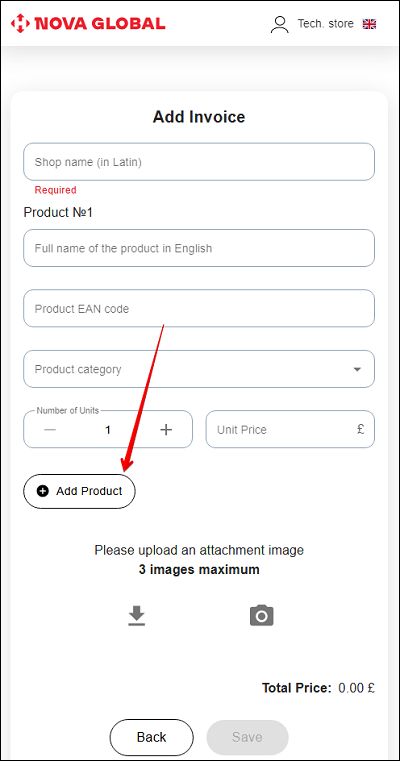400x761 pixels.
Task: Focus the Full name of product field
Action: tap(199, 248)
